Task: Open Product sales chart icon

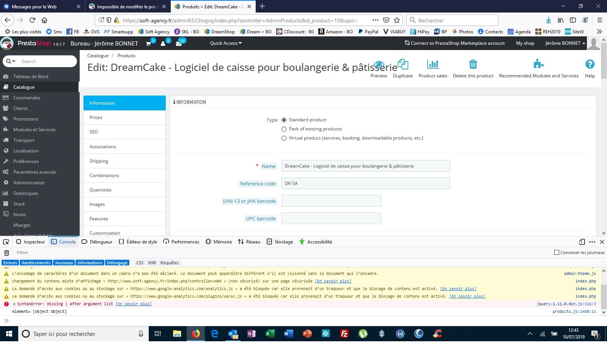Action: point(433,64)
